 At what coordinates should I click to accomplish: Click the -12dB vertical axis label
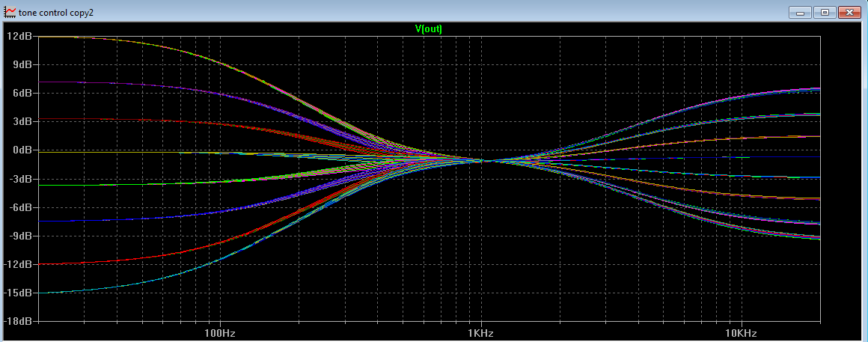coord(19,264)
